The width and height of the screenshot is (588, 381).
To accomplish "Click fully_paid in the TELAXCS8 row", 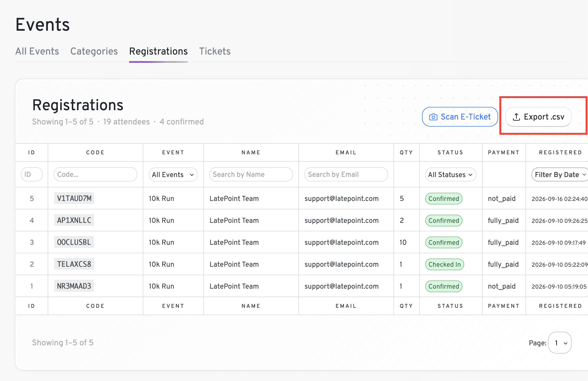I will tap(503, 264).
